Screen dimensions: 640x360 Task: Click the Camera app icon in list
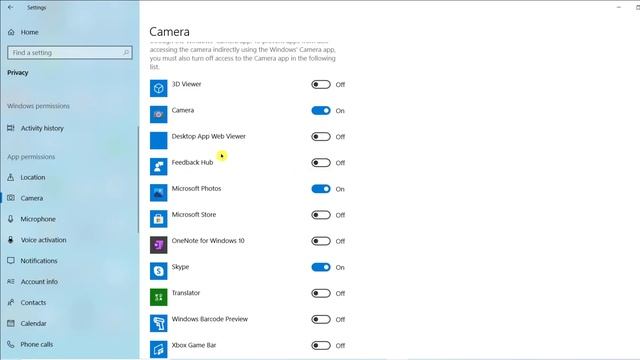click(x=158, y=114)
